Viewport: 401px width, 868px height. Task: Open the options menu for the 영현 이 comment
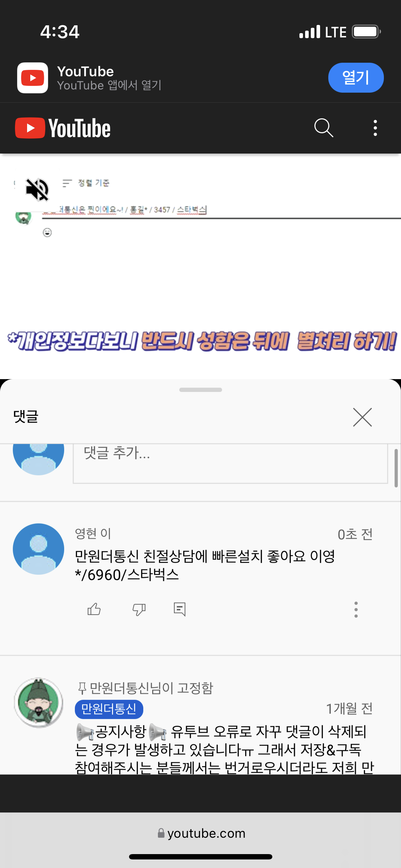coord(356,609)
